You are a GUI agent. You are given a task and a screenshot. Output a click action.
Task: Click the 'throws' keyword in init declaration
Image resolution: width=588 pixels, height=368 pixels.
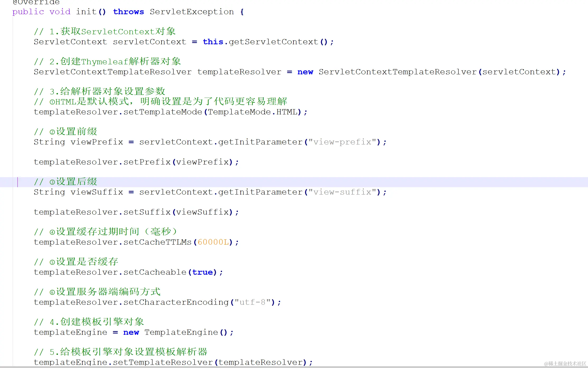pos(129,12)
